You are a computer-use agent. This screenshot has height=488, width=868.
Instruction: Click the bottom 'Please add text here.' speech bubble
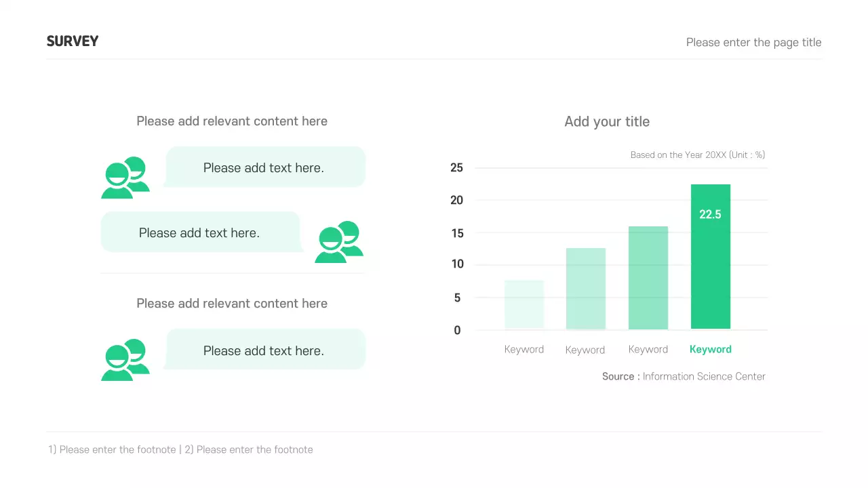tap(264, 350)
